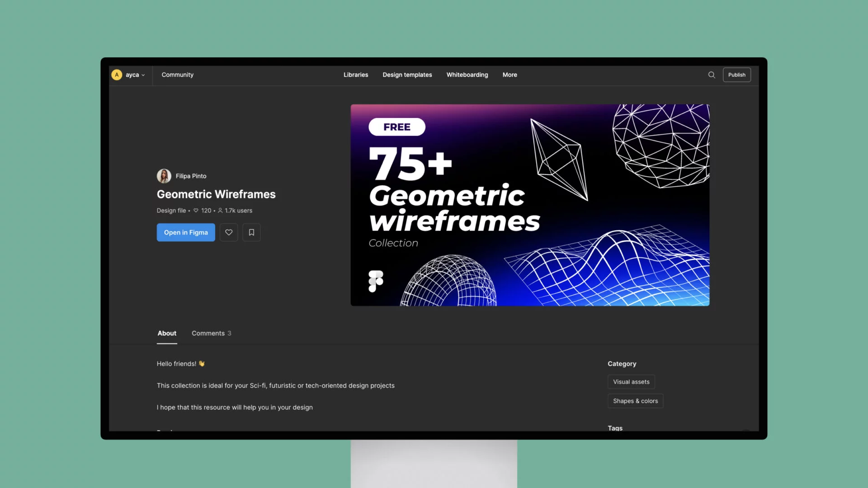868x488 pixels.
Task: Click the users icon beside 1.7k
Action: pos(219,210)
